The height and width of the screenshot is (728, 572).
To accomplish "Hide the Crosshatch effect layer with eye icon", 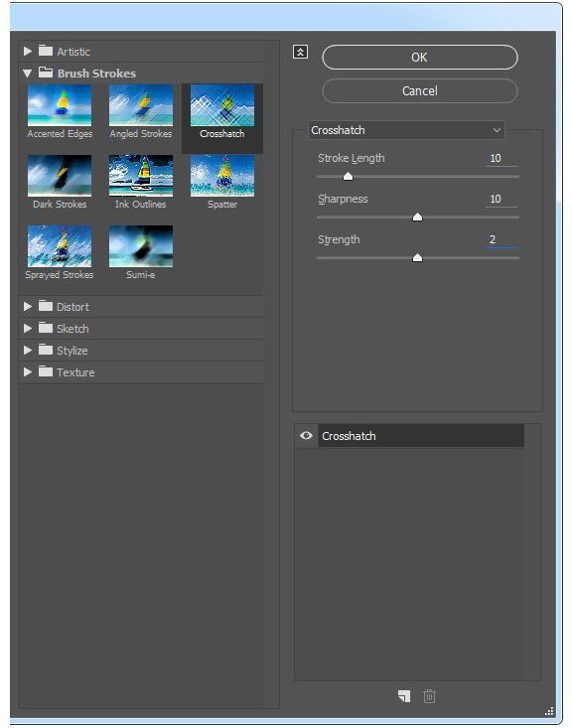I will click(x=306, y=435).
